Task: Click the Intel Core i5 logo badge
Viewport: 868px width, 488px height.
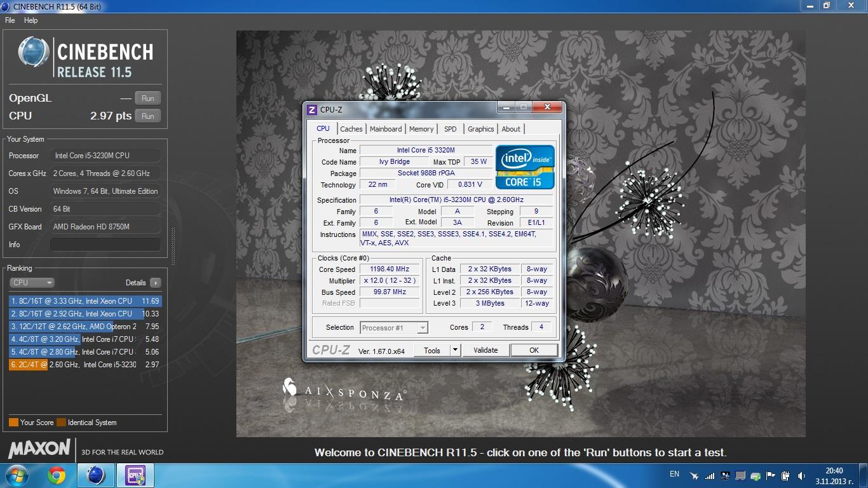Action: click(x=525, y=167)
